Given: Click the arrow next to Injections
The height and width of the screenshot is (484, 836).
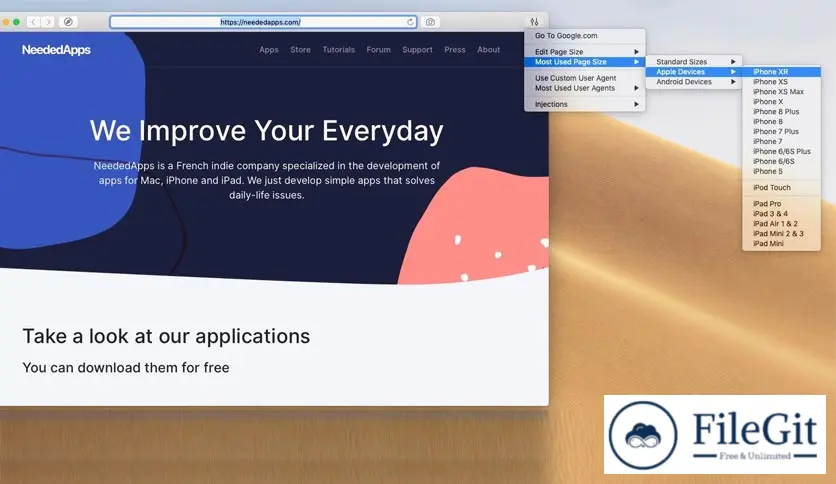Looking at the screenshot, I should coord(636,104).
